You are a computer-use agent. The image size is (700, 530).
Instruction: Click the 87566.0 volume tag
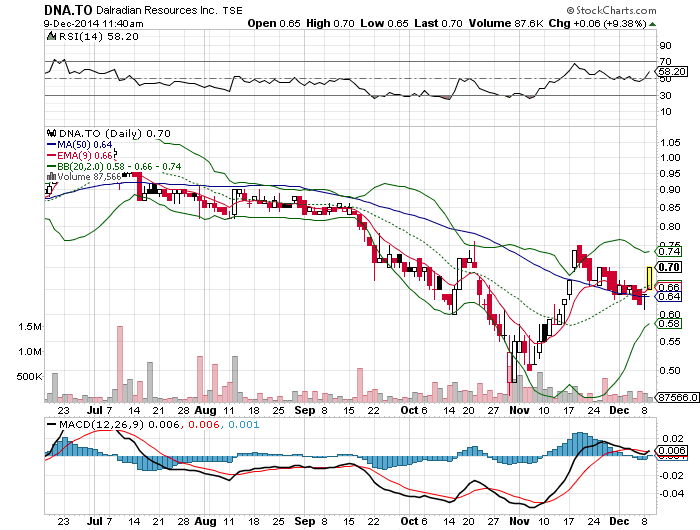pyautogui.click(x=677, y=397)
